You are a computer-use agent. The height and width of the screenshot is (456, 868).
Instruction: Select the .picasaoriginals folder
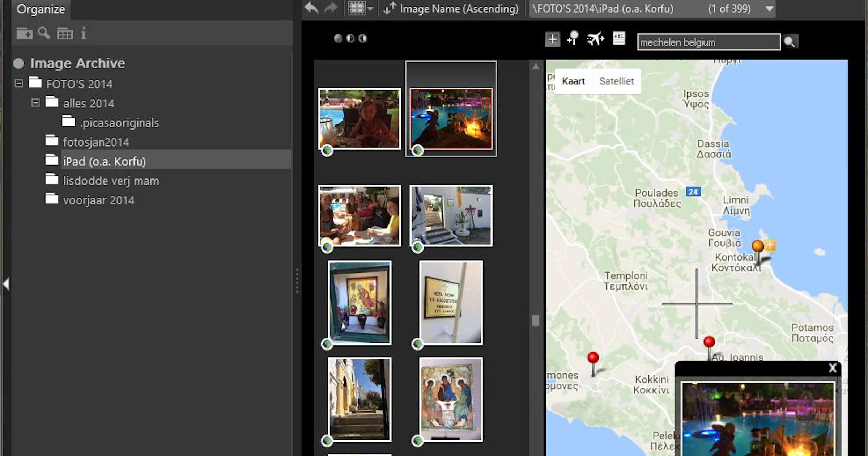tap(119, 123)
